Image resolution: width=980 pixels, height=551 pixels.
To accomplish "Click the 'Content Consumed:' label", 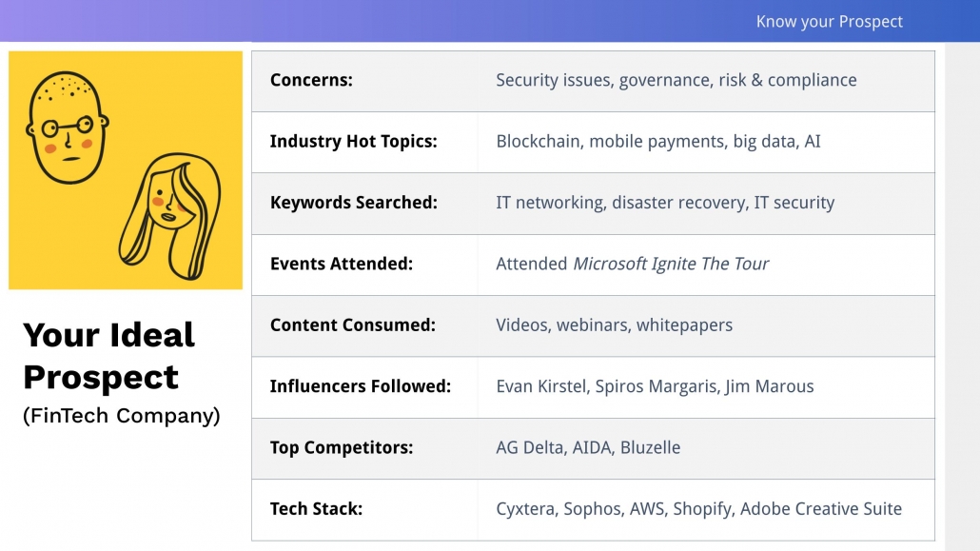I will (352, 325).
